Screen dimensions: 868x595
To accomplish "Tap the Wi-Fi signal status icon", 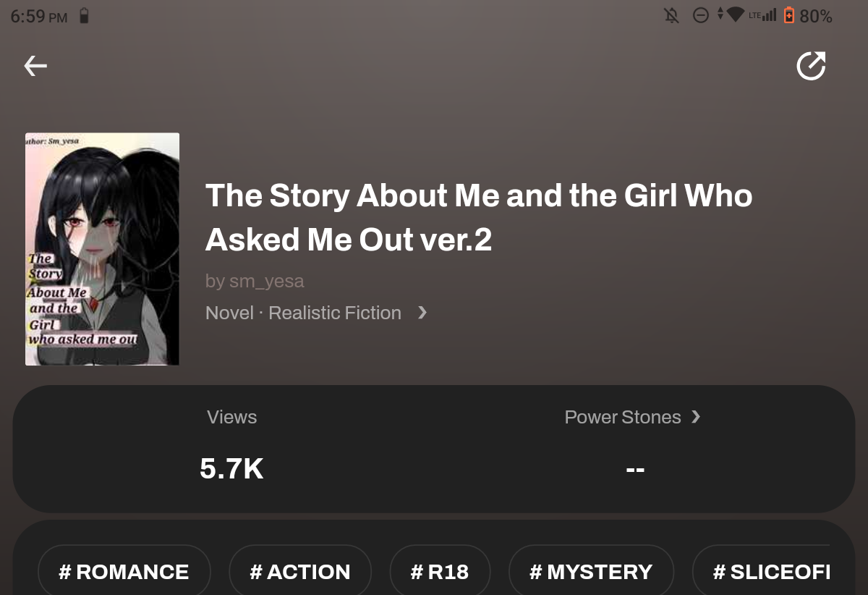I will point(735,14).
